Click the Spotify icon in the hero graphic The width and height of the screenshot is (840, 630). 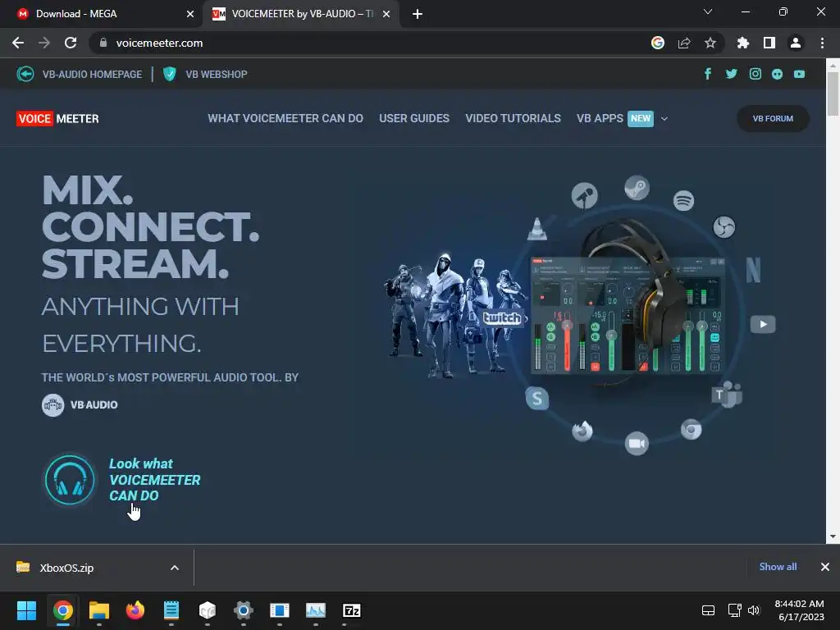click(x=683, y=201)
